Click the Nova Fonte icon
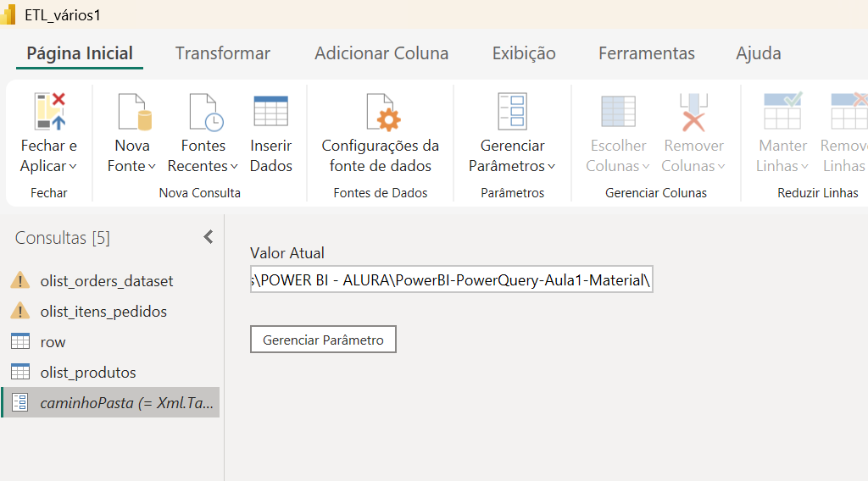Viewport: 868px width, 481px height. [x=135, y=111]
